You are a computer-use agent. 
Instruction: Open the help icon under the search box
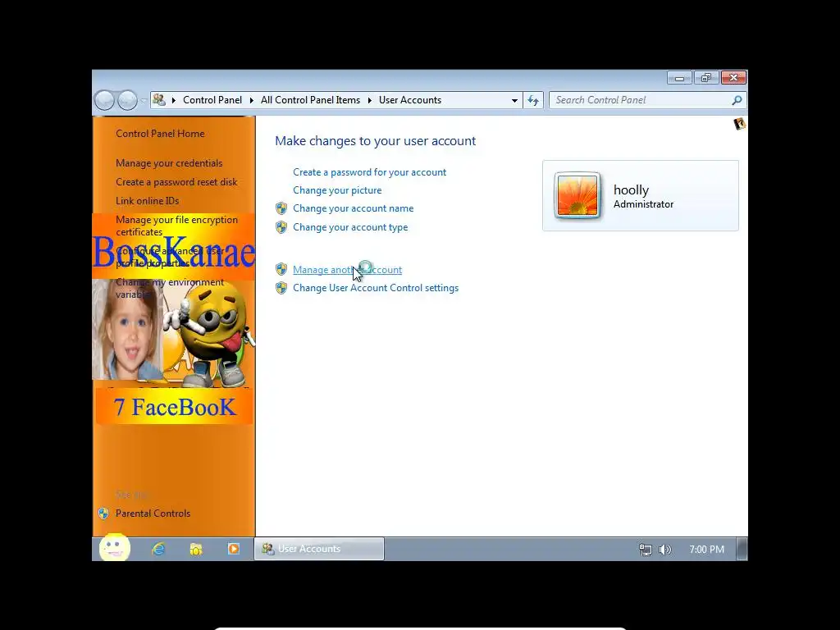click(739, 125)
